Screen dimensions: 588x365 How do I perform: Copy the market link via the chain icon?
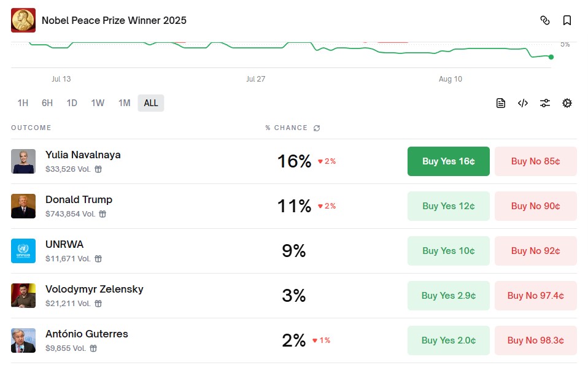click(545, 20)
